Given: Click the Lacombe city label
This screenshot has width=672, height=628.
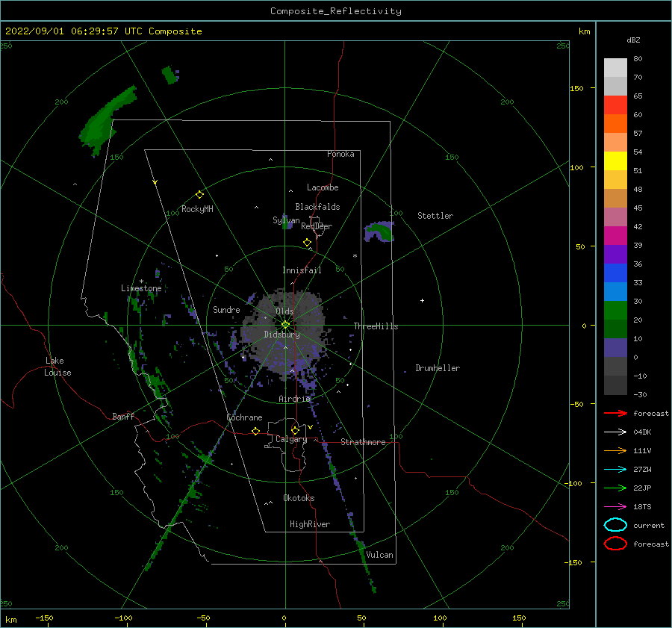Looking at the screenshot, I should [x=323, y=187].
